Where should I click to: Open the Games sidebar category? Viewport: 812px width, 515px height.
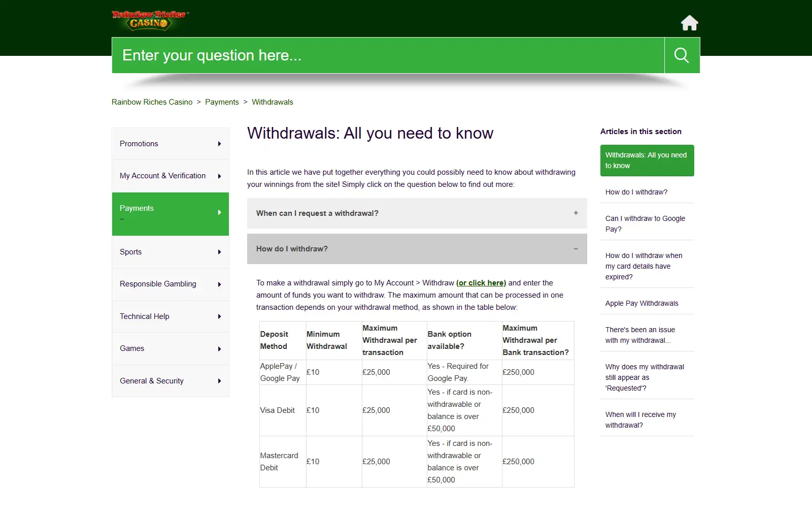(x=171, y=348)
